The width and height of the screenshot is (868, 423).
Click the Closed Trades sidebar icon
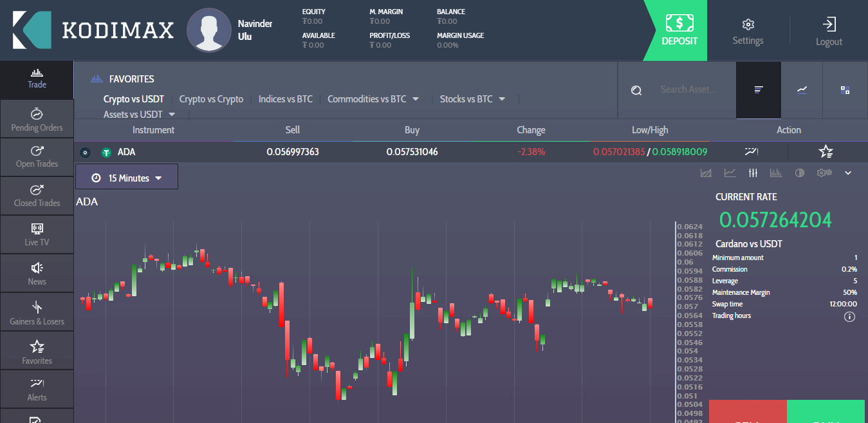tap(37, 195)
